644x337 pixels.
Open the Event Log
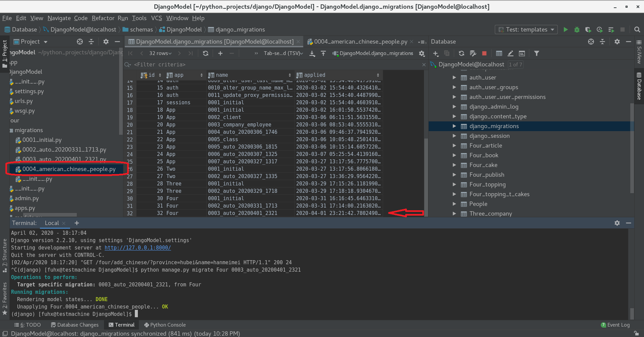tap(618, 325)
